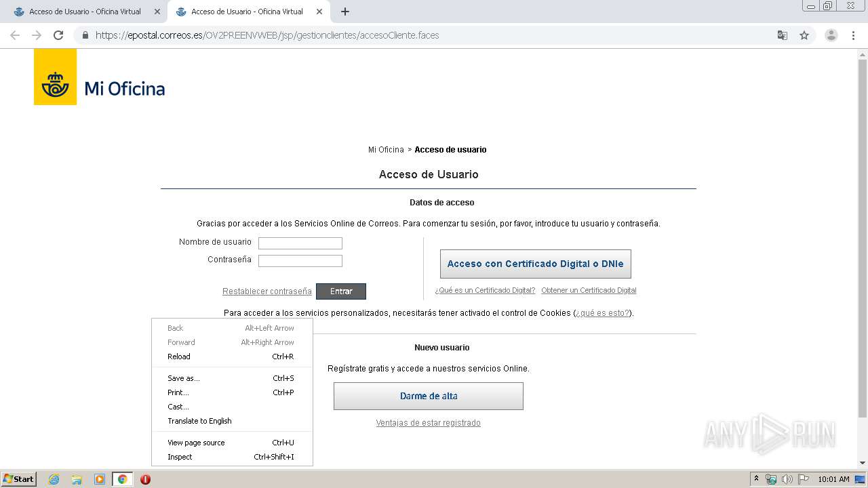Screen dimensions: 868x488
Task: Choose Save as... in the context menu
Action: point(232,378)
